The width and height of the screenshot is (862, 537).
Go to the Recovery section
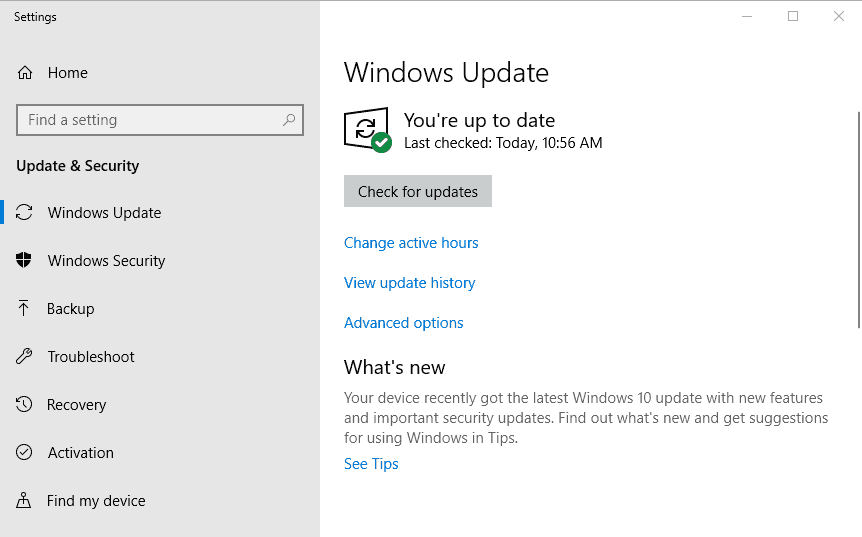(76, 405)
